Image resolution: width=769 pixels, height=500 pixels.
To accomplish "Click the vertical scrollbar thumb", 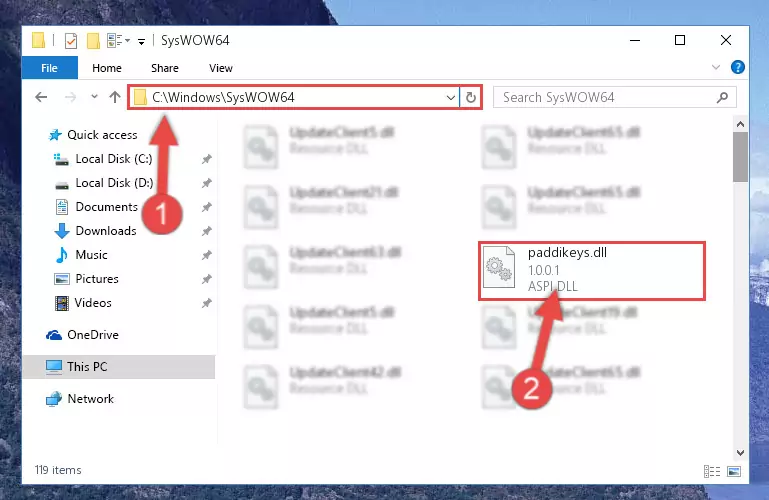I will 741,157.
